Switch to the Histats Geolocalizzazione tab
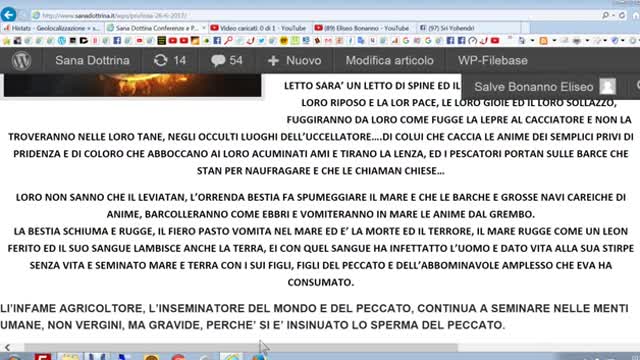Viewport: 640px width, 360px height. pyautogui.click(x=52, y=28)
